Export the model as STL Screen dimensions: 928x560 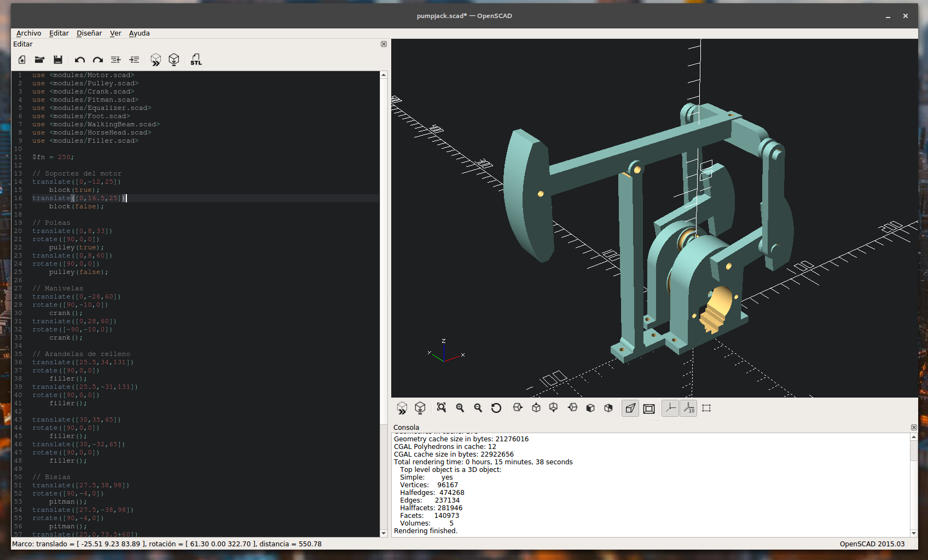(x=196, y=60)
